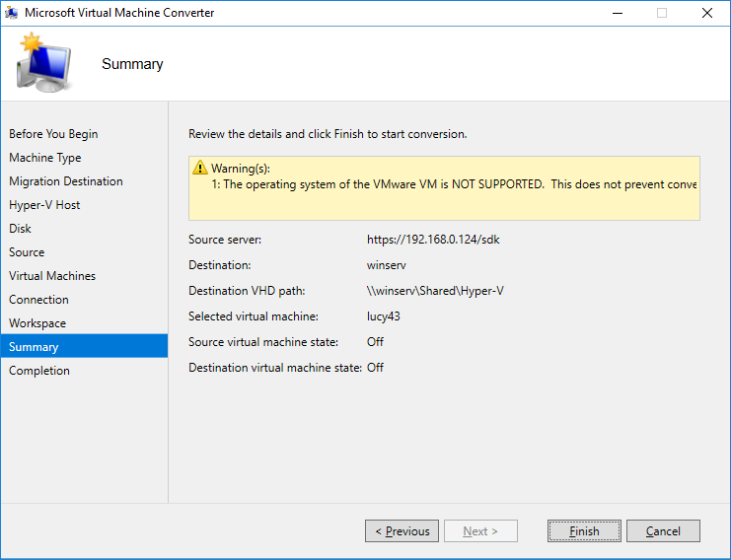Click the Source virtual machine state Off value
The width and height of the screenshot is (731, 560).
point(375,342)
